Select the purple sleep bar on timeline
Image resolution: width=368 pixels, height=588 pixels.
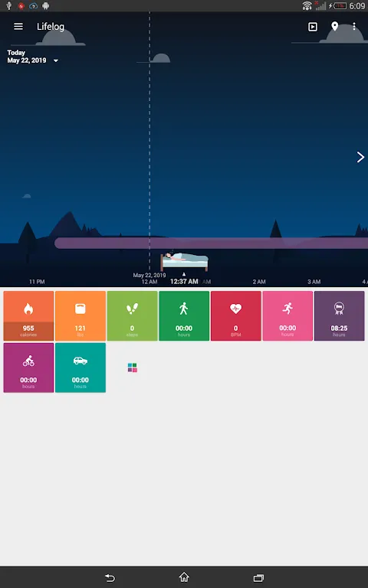point(211,243)
